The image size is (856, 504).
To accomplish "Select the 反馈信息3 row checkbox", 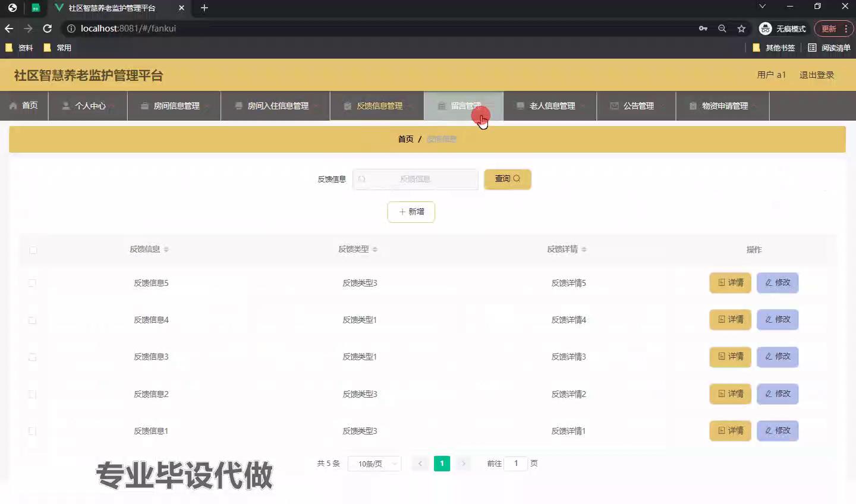I will click(33, 357).
